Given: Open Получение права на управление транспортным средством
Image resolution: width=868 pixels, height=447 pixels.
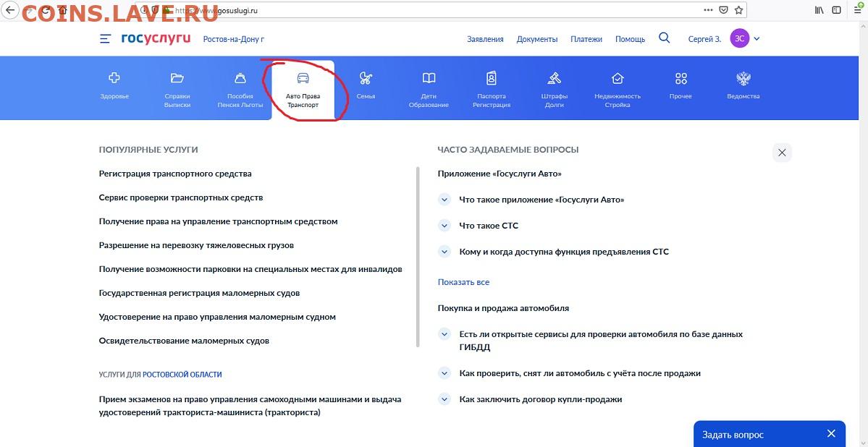Looking at the screenshot, I should [218, 221].
